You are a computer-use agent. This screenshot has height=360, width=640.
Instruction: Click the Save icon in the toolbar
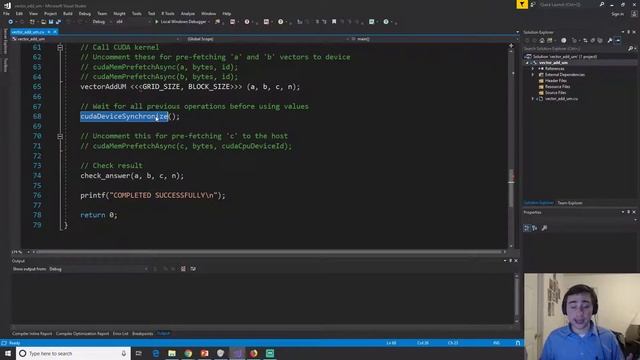51,22
